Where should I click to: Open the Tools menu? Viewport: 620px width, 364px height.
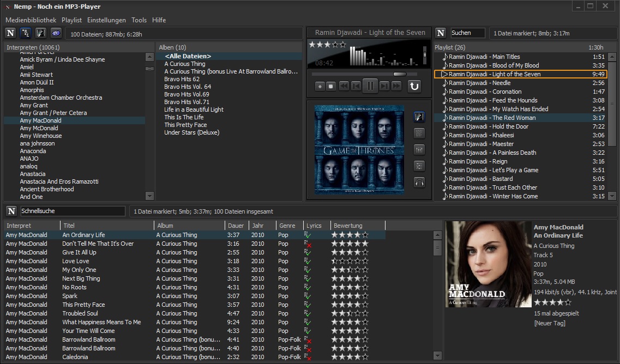click(139, 20)
